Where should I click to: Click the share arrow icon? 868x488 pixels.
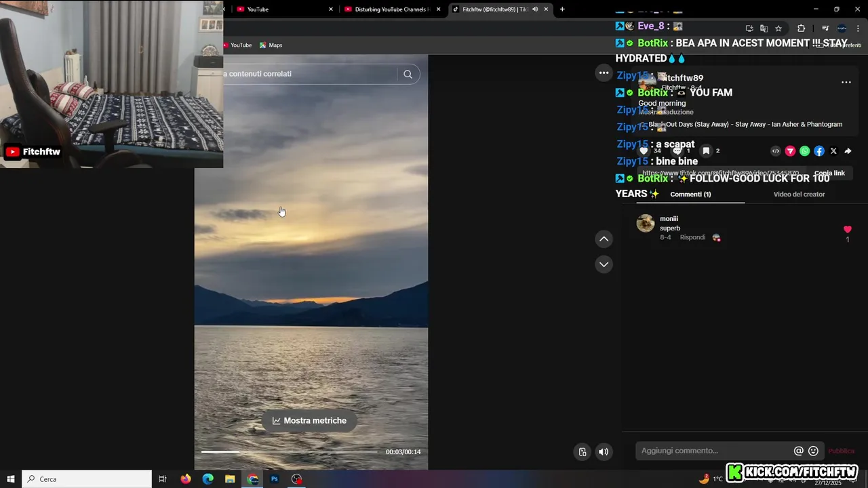848,151
